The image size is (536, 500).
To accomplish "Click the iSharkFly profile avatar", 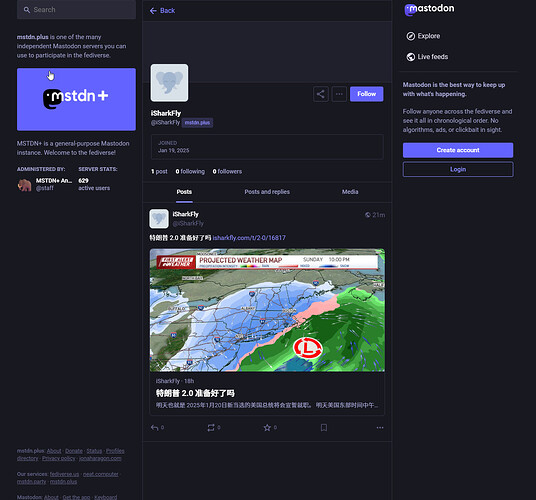I will pos(169,83).
